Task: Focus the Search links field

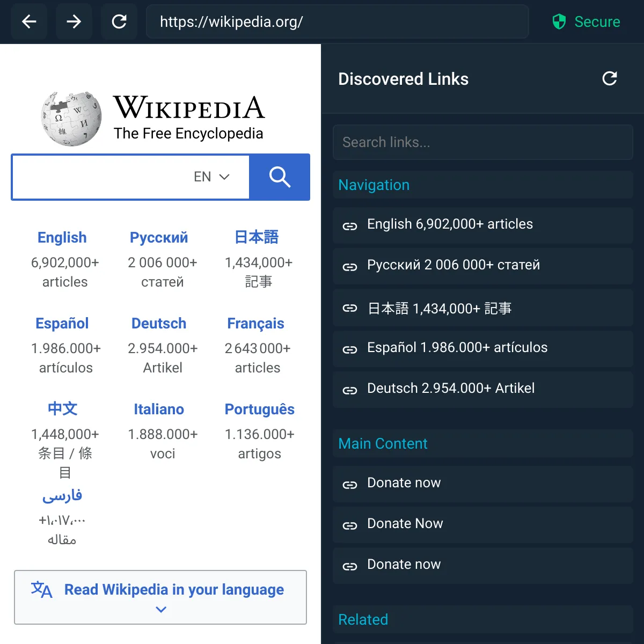Action: tap(483, 142)
